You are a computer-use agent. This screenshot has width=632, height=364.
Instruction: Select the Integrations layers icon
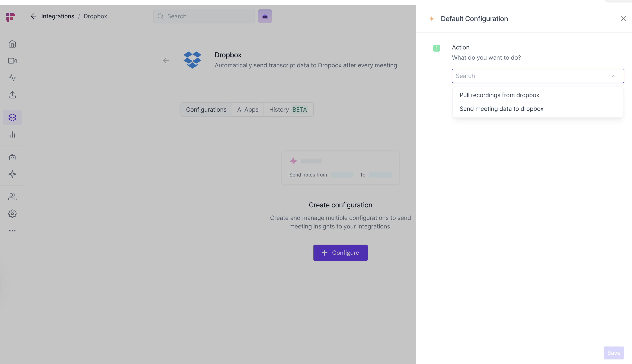[12, 117]
